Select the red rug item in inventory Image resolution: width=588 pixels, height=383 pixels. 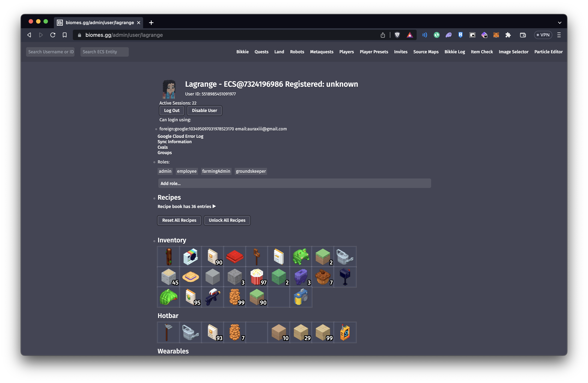pos(235,257)
